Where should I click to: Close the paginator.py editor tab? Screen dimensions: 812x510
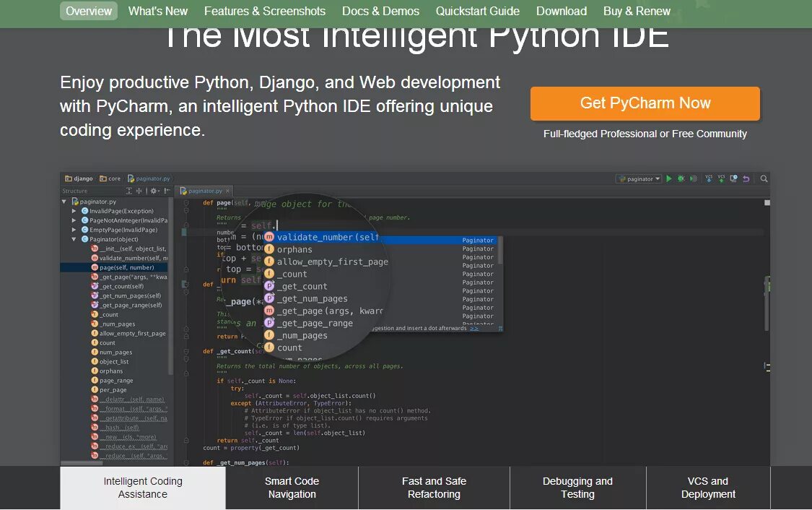pyautogui.click(x=227, y=191)
